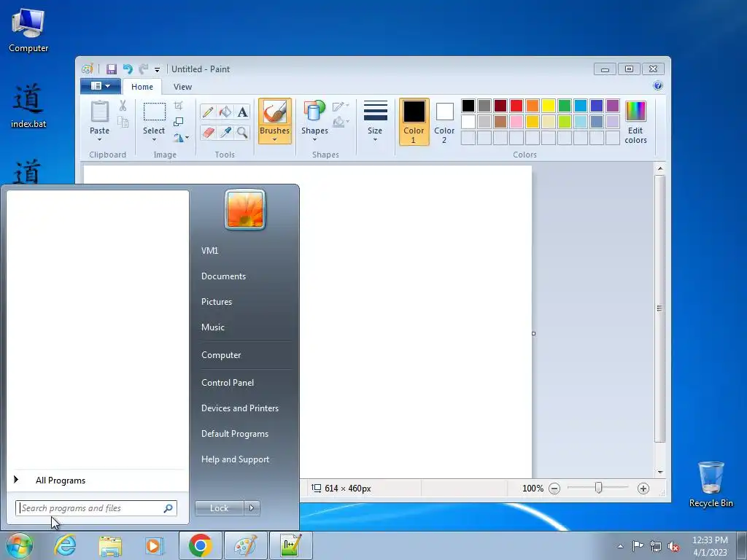Select the Text tool
Image resolution: width=747 pixels, height=560 pixels.
click(x=242, y=112)
